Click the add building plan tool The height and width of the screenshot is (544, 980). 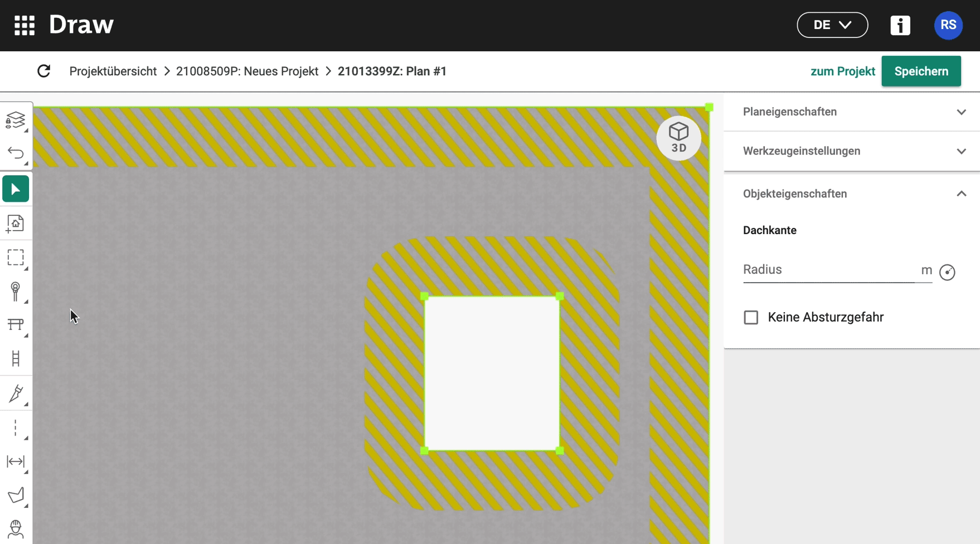point(16,224)
